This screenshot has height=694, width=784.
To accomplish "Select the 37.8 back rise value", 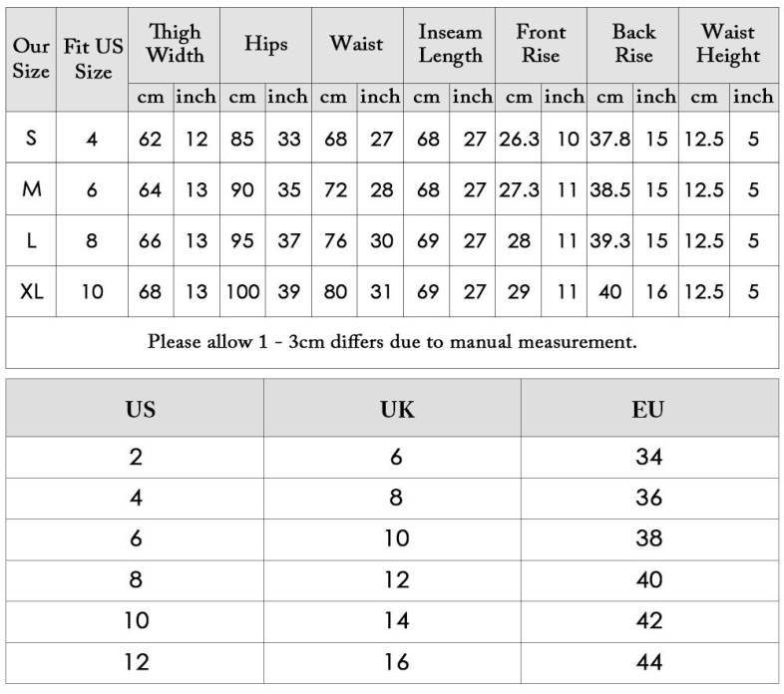I will [x=609, y=139].
